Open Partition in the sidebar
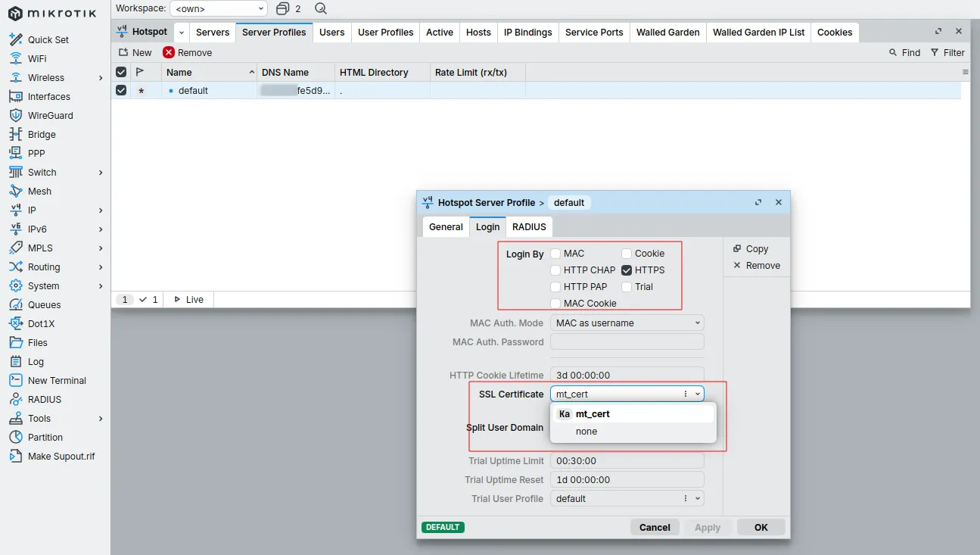This screenshot has width=980, height=555. pyautogui.click(x=45, y=437)
